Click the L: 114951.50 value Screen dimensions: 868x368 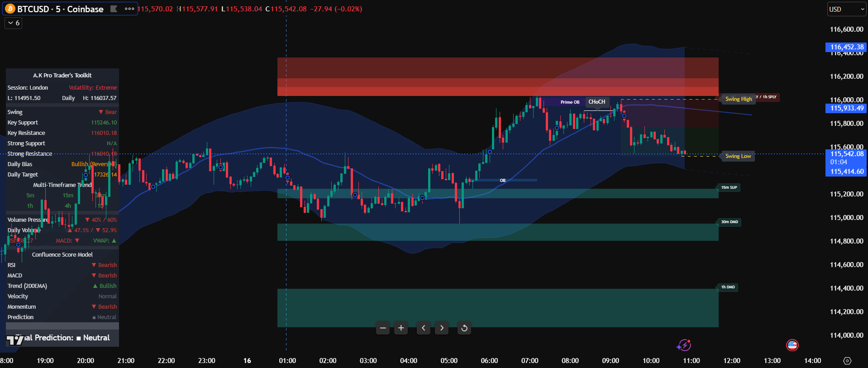pos(24,98)
